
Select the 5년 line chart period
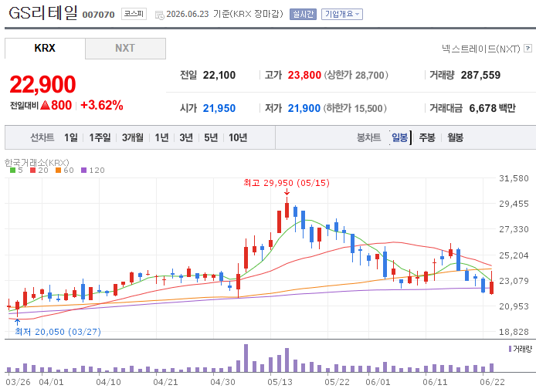(x=211, y=137)
